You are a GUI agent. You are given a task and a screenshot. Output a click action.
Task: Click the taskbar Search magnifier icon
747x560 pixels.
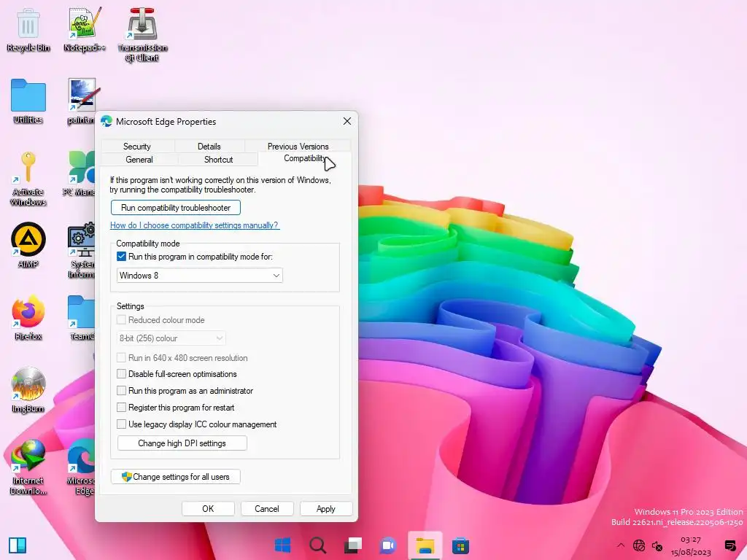(x=318, y=545)
